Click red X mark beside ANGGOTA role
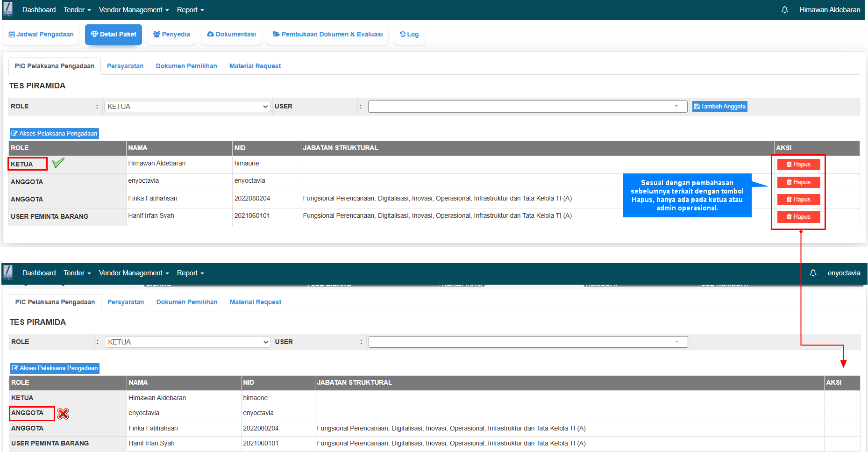This screenshot has width=868, height=452. 63,414
